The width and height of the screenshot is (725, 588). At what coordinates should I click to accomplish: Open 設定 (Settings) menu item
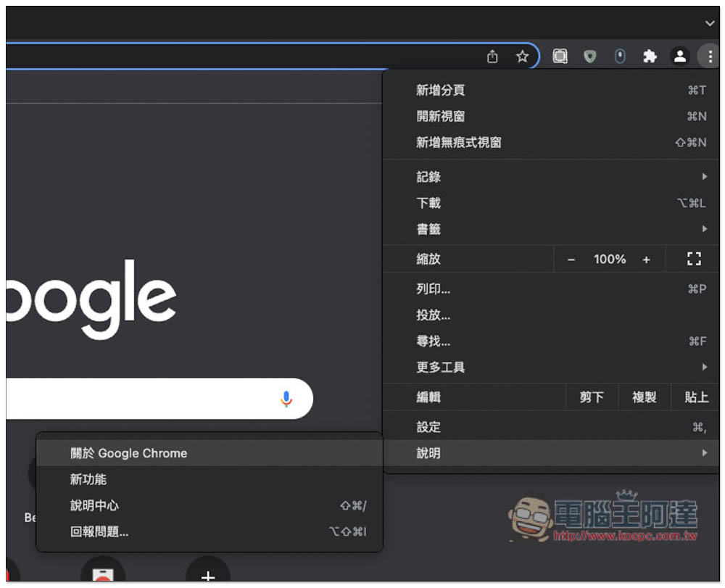[552, 427]
